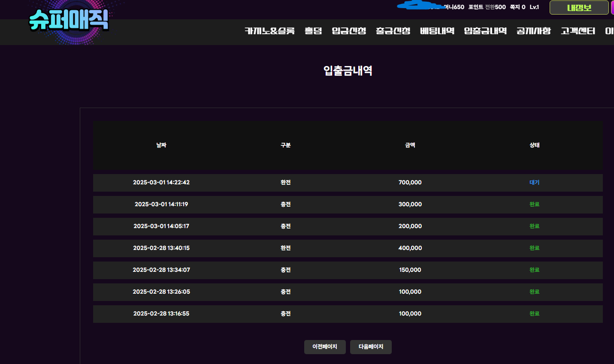Click the 날짜 column header
Viewport: 614px width, 364px height.
pyautogui.click(x=161, y=145)
